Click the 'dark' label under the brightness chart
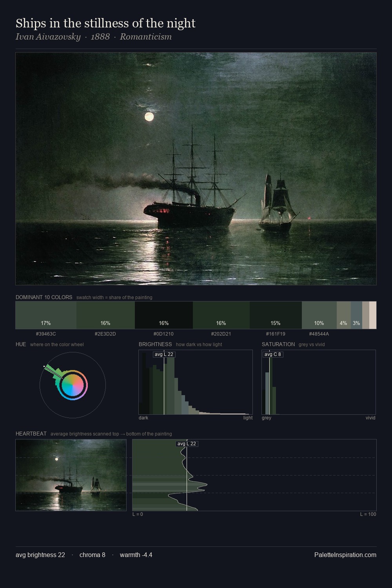This screenshot has height=588, width=392. tap(143, 418)
